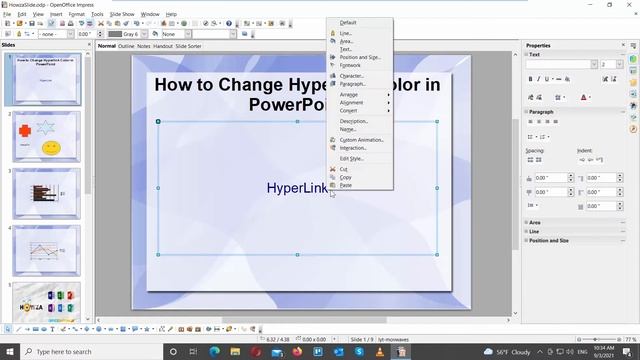Click the Gray 6 color swatch
This screenshot has height=360, width=640.
(x=115, y=34)
